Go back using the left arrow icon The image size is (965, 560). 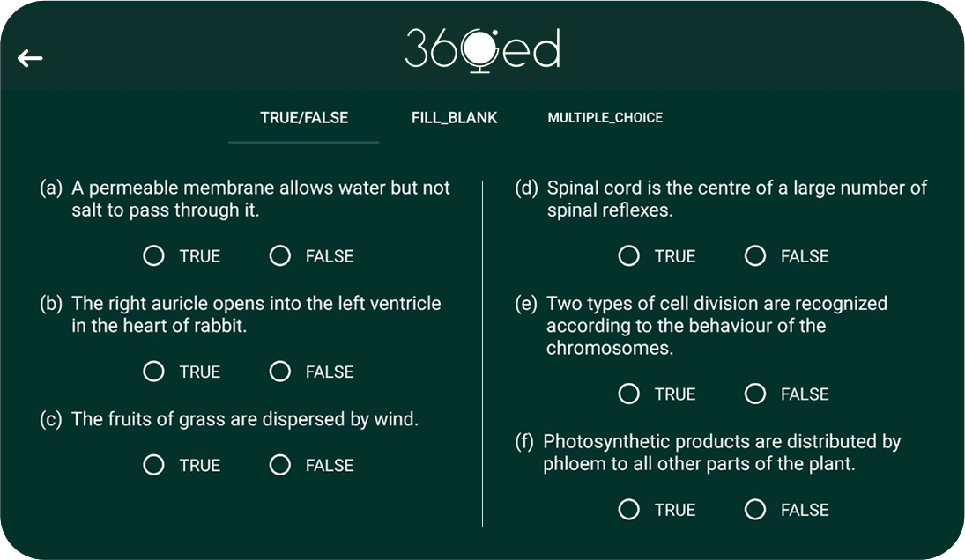(x=30, y=58)
